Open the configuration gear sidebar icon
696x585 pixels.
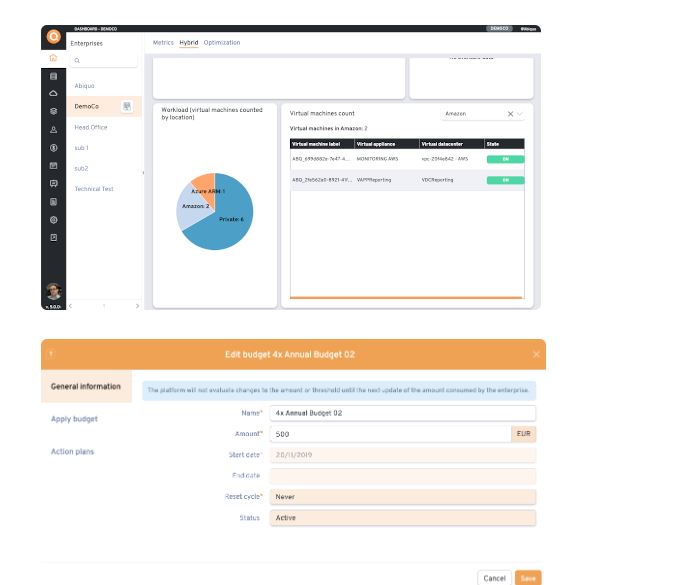click(53, 220)
